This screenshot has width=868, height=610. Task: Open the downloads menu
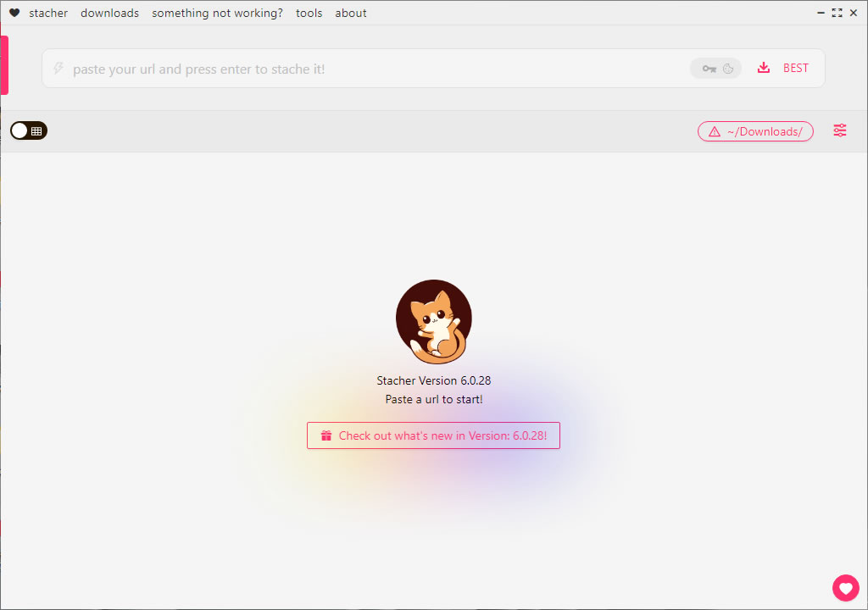point(109,13)
